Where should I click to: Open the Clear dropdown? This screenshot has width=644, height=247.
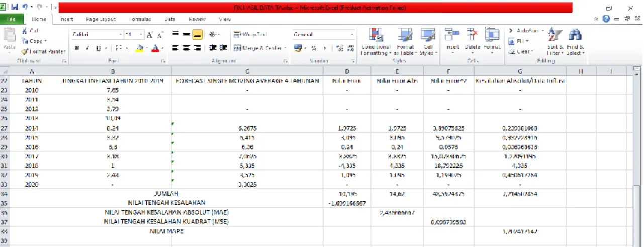(x=520, y=51)
